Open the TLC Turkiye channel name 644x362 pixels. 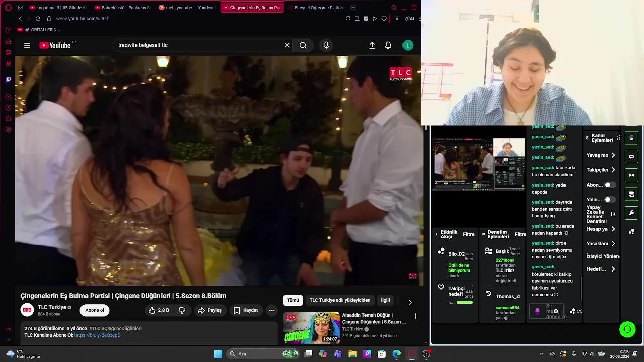click(x=52, y=307)
